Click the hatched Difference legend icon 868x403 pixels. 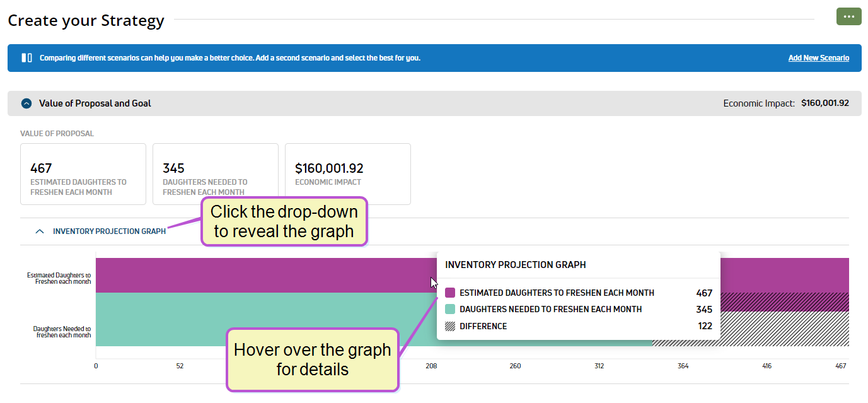450,326
